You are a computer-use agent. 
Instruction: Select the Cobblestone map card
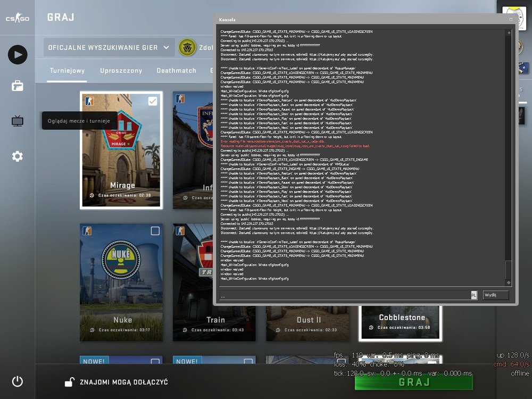pos(401,323)
